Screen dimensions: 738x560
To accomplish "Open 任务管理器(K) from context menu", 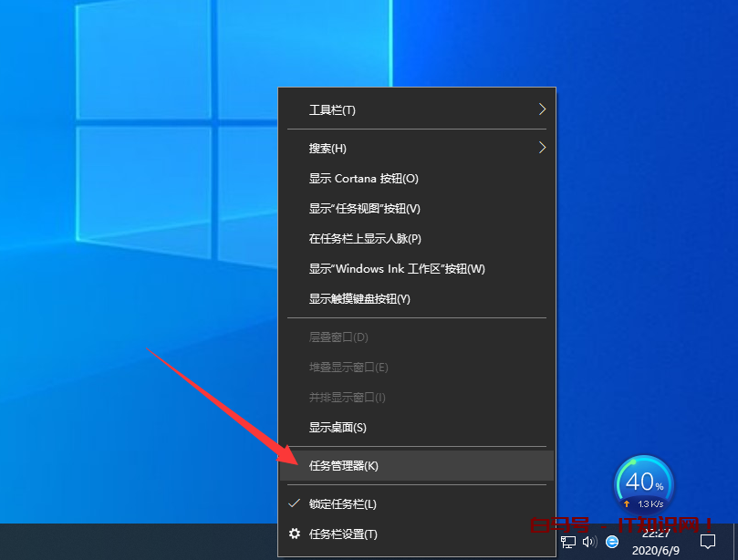I will pyautogui.click(x=344, y=466).
